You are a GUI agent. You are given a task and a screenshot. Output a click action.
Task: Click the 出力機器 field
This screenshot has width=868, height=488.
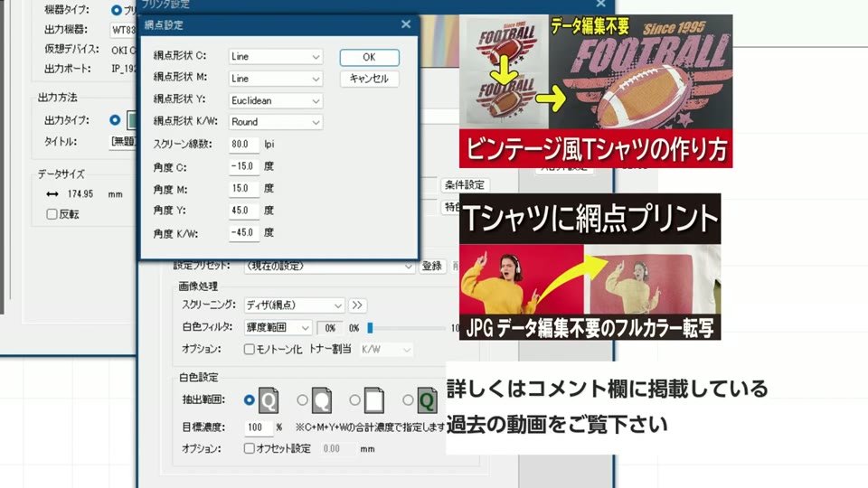pyautogui.click(x=124, y=30)
